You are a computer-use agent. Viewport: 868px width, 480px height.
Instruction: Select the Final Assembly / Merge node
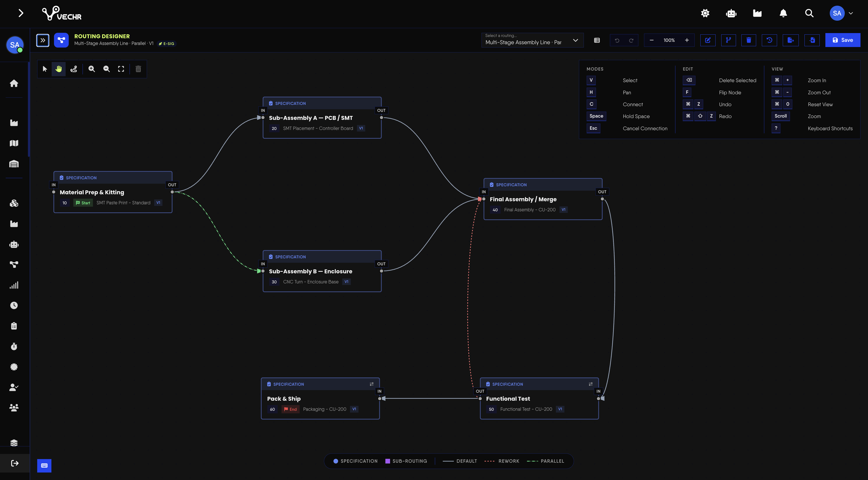[543, 199]
